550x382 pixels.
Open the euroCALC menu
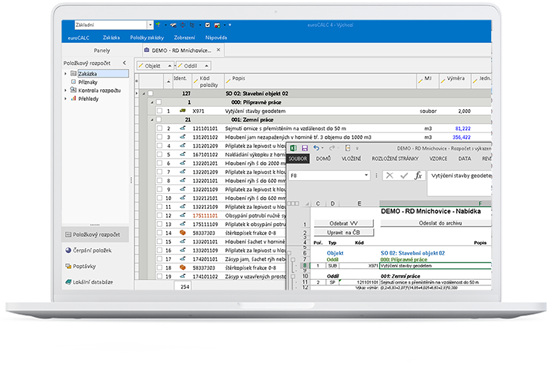[78, 38]
